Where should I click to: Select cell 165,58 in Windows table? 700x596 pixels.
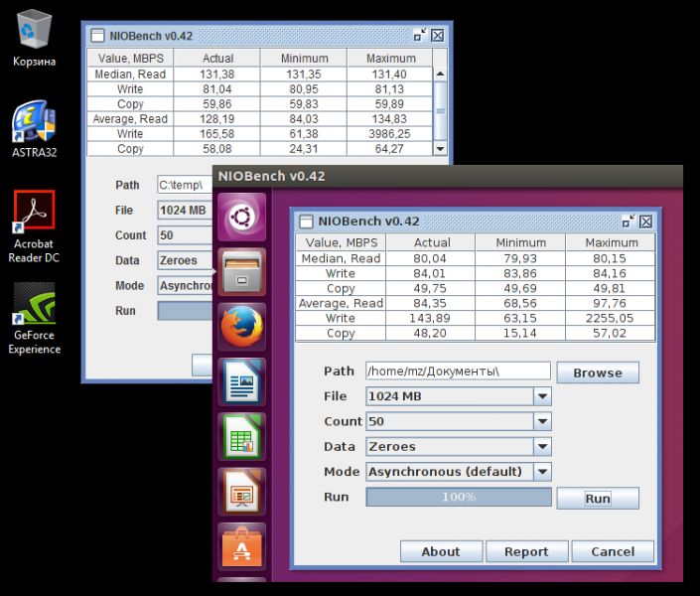click(217, 133)
